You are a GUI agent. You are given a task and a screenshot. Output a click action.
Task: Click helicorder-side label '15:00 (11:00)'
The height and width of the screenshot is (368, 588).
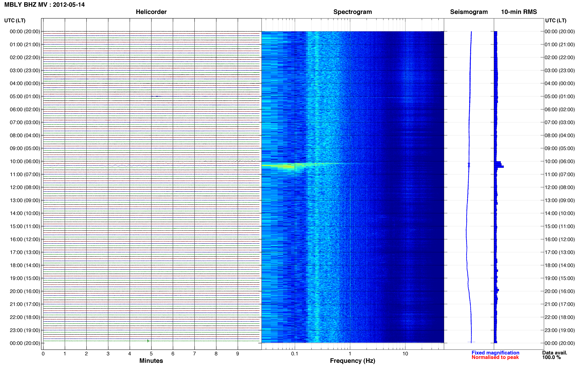[x=25, y=226]
